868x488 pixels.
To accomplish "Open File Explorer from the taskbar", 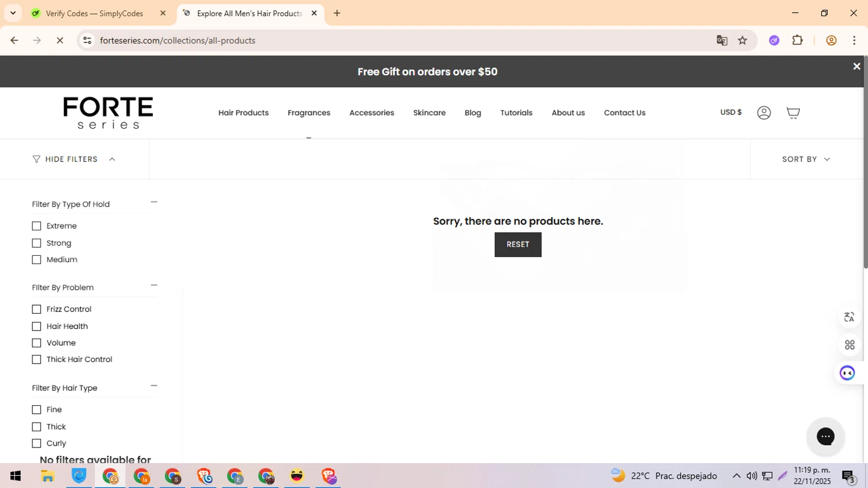I will pyautogui.click(x=47, y=476).
